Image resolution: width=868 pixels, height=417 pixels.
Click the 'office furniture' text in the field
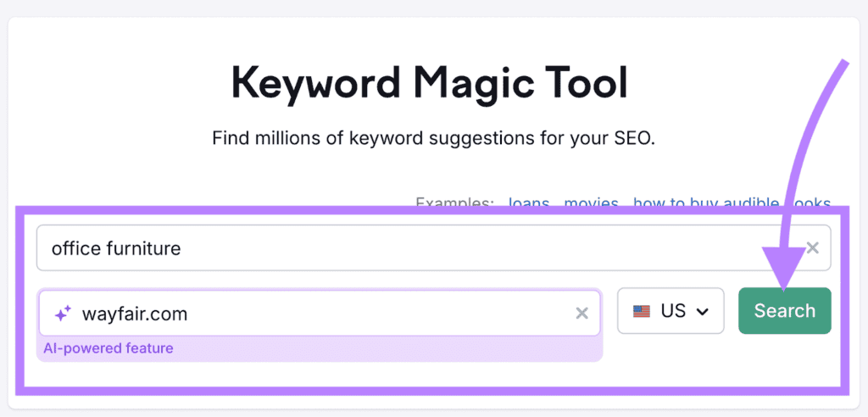tap(116, 248)
